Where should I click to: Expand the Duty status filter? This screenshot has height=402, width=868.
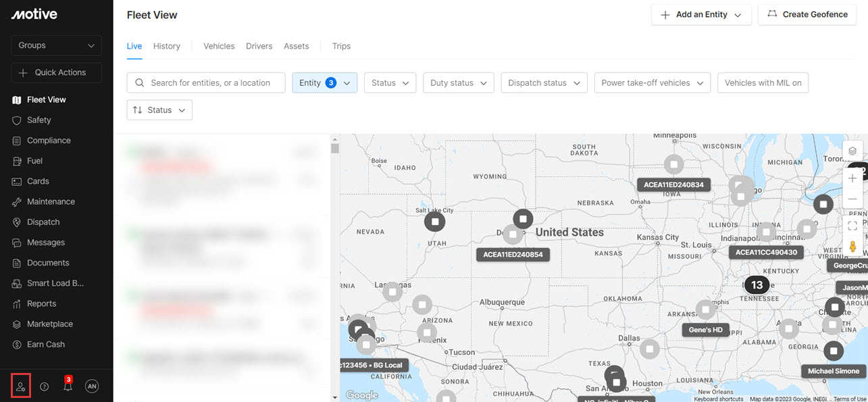click(x=459, y=83)
